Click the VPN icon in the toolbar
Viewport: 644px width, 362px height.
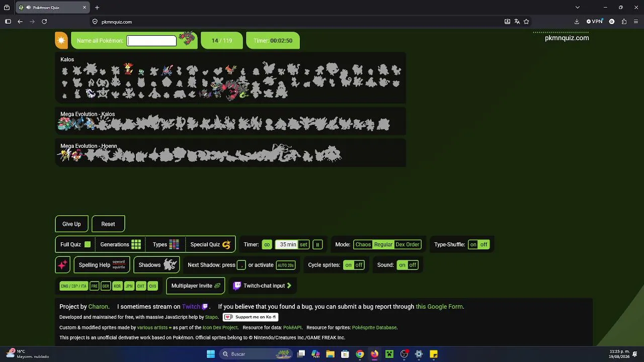pos(595,22)
